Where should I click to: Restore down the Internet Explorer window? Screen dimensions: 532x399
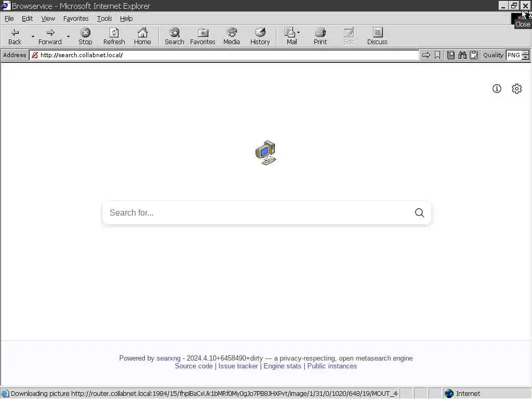click(x=514, y=5)
